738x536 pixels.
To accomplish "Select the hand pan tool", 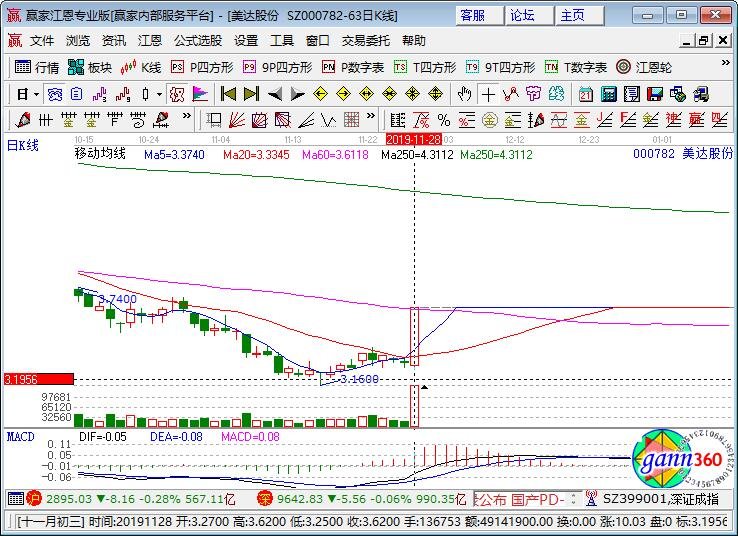I will click(465, 95).
